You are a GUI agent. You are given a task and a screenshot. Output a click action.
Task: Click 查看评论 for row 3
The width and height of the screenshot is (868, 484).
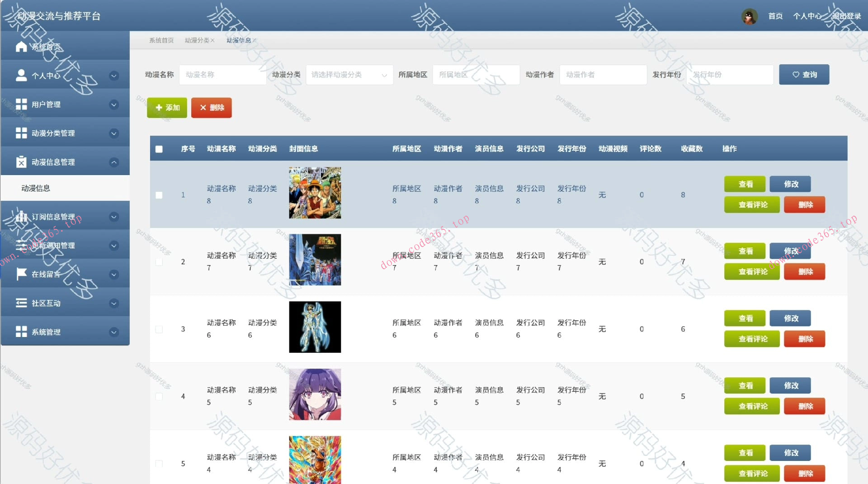(x=751, y=339)
